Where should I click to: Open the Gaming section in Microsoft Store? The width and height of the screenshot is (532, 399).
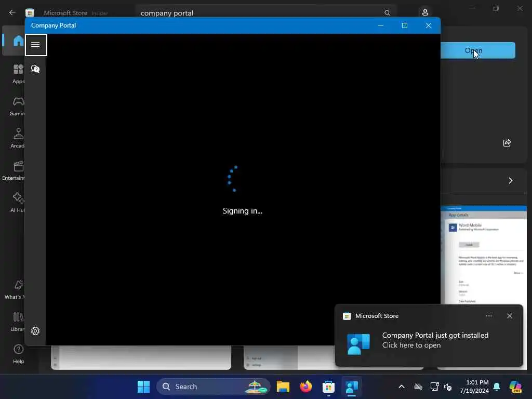point(18,106)
